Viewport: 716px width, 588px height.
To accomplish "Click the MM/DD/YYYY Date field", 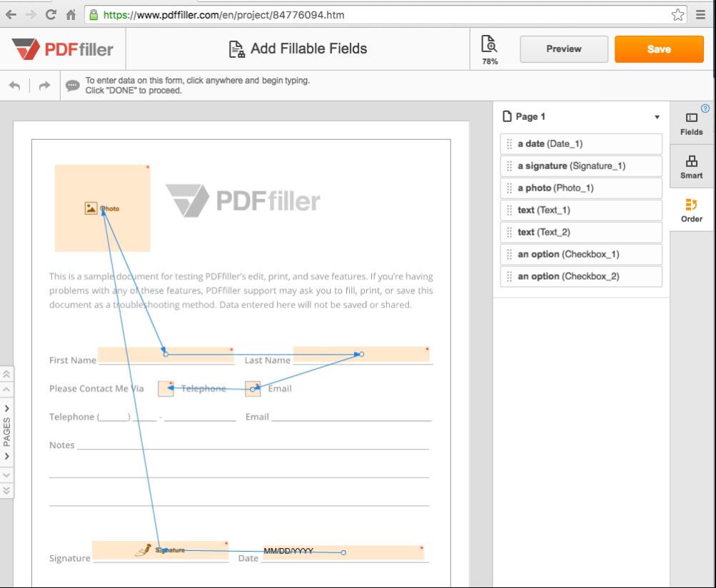I will click(343, 552).
